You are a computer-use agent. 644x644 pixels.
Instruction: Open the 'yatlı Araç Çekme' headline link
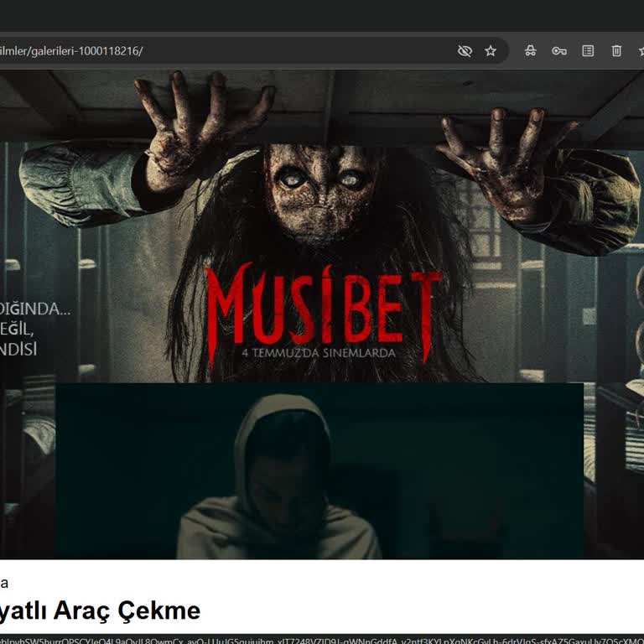[x=100, y=610]
